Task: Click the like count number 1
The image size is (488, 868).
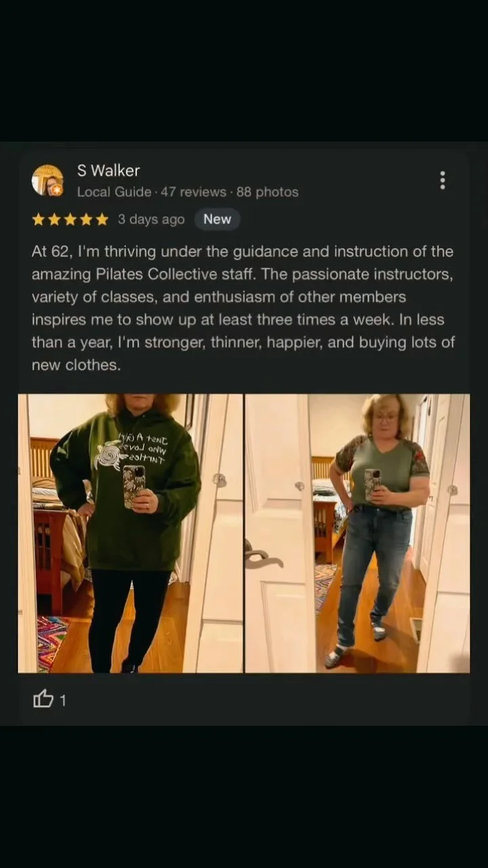Action: pos(63,701)
